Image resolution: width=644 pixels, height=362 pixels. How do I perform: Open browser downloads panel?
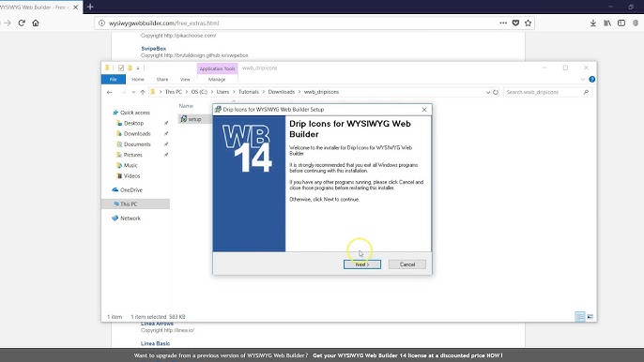point(593,23)
